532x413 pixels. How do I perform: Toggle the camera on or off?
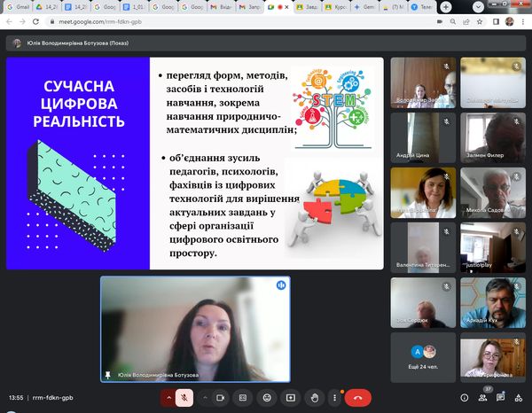coord(221,398)
